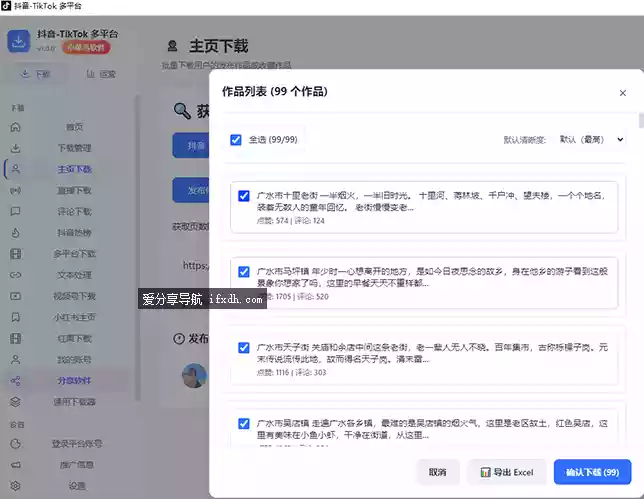Click the blue 抖音 button behind dialog
Viewport: 644px width, 499px height.
pos(191,145)
